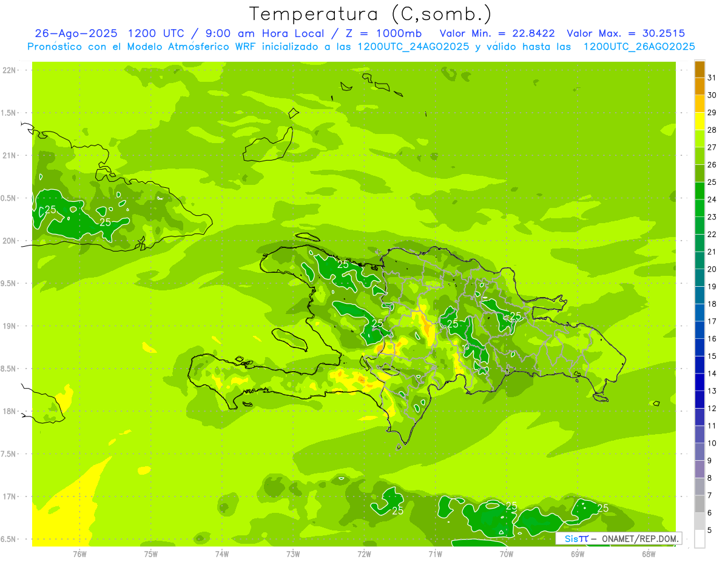728x562 pixels.
Task: Click the "1200UTC_24AGO2025" initialization time
Action: click(x=414, y=47)
